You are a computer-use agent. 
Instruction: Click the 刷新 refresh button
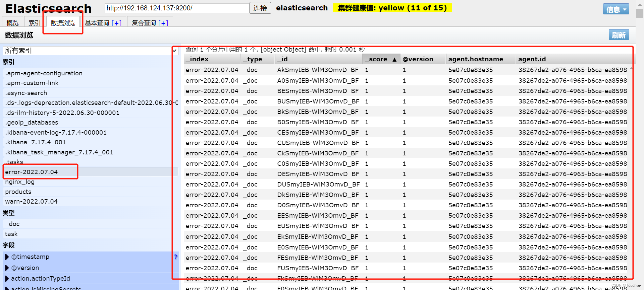[x=619, y=35]
